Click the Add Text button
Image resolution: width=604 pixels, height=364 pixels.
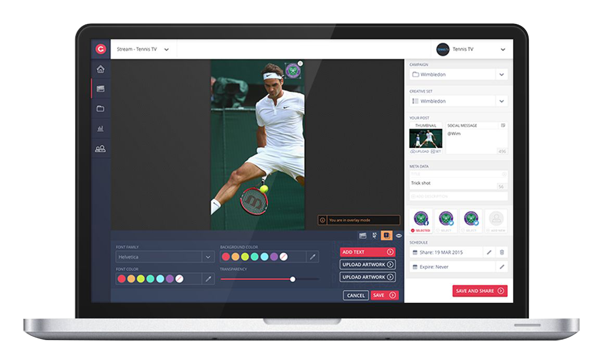(368, 252)
